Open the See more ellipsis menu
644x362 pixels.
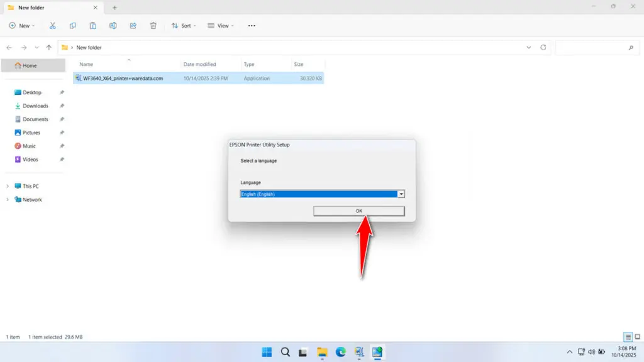[x=251, y=26]
